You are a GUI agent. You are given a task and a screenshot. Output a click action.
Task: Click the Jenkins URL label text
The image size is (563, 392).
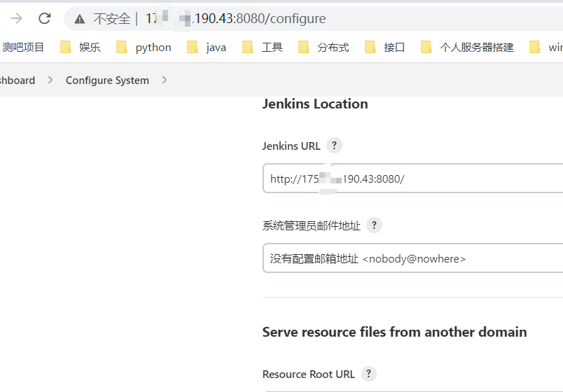coord(291,146)
